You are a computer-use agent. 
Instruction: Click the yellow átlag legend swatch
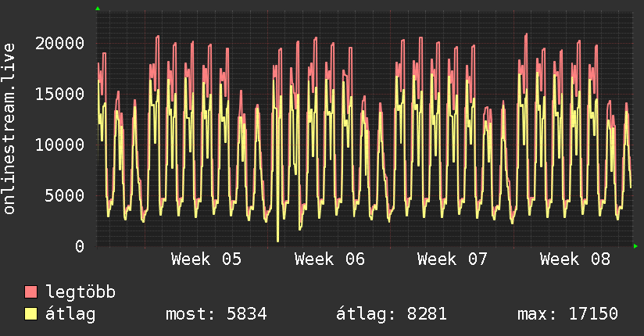[30, 314]
